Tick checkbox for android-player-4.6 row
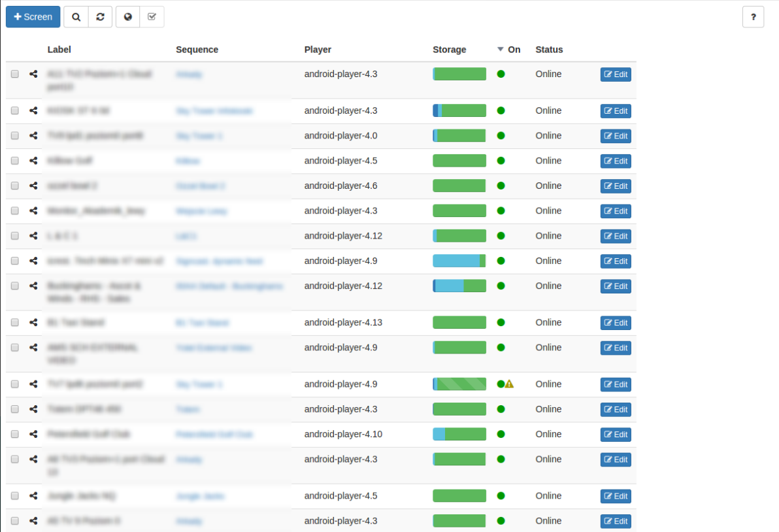Screen dimensions: 779x532 15,186
